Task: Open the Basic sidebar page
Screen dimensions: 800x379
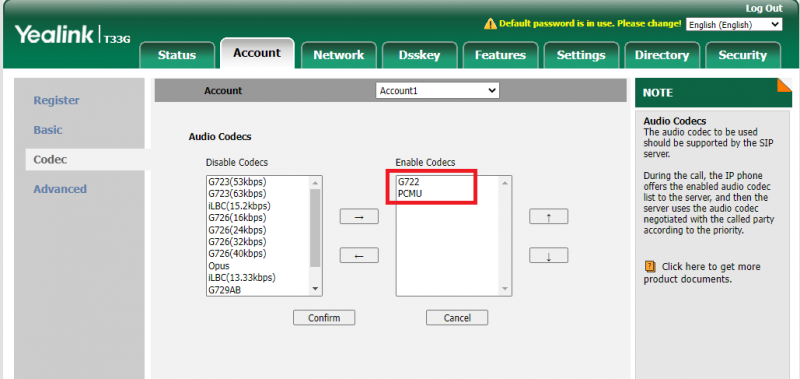Action: tap(48, 130)
